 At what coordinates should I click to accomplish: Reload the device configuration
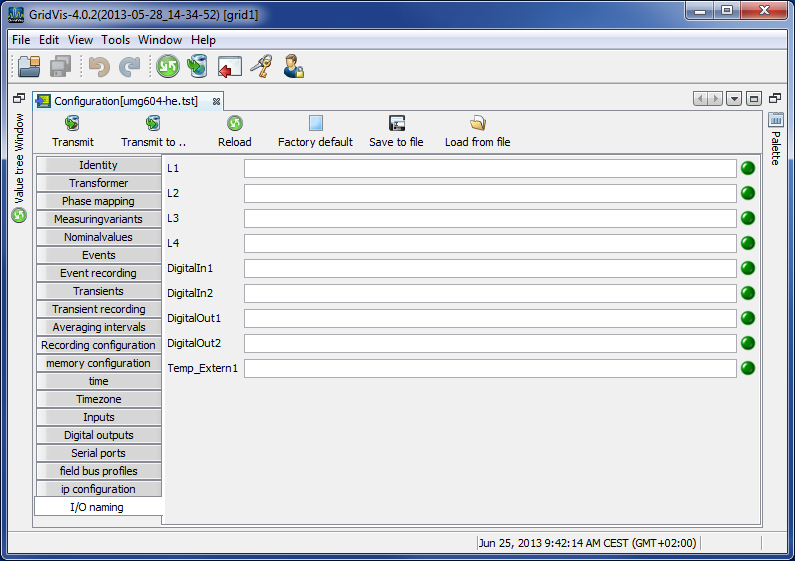(x=234, y=132)
